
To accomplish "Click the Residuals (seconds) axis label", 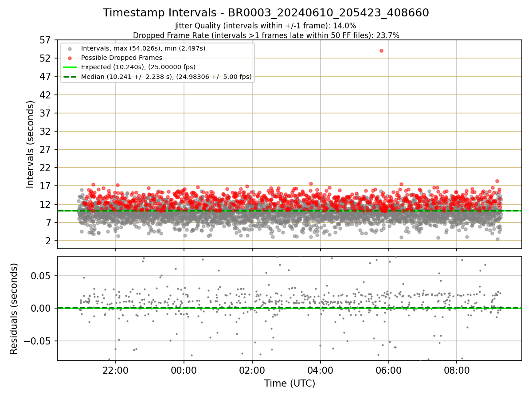I will pyautogui.click(x=14, y=309).
